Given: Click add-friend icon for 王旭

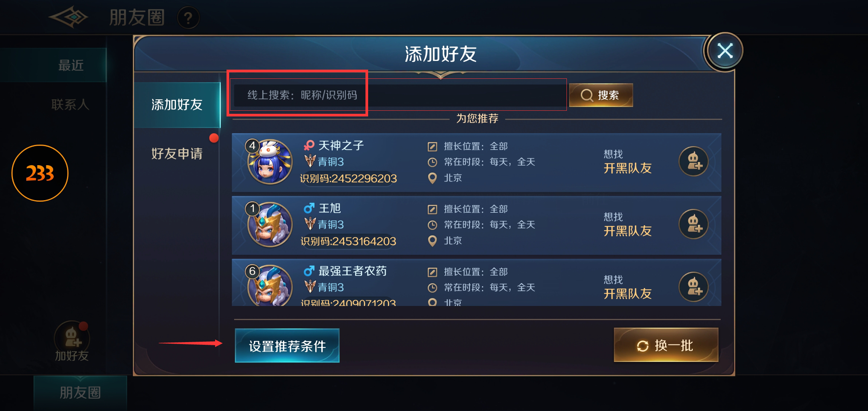Looking at the screenshot, I should tap(694, 224).
